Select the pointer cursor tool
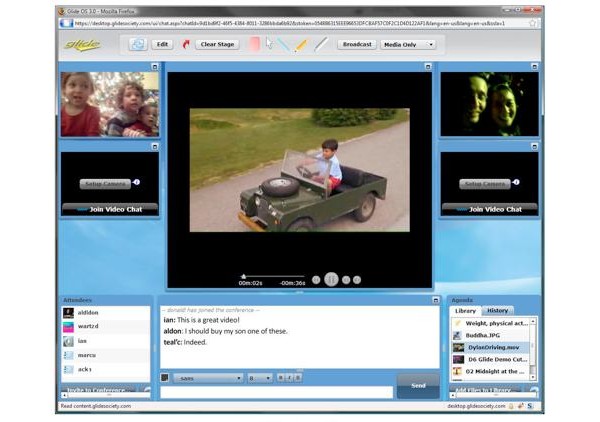 click(x=269, y=43)
